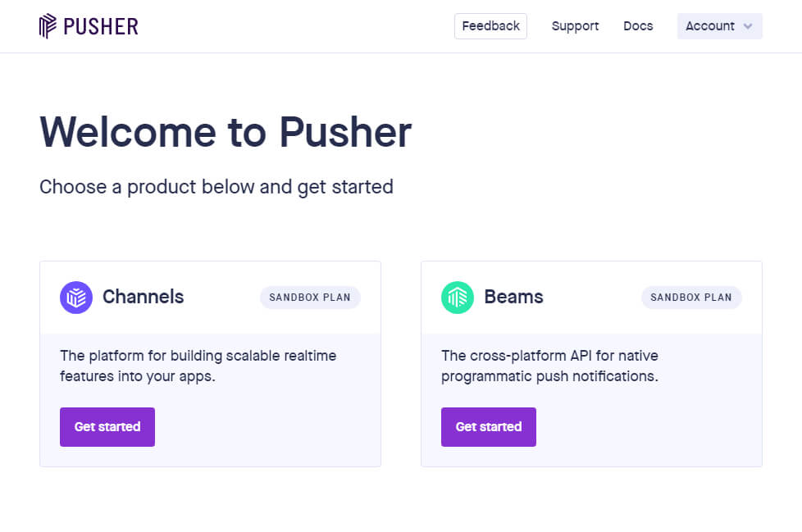
Task: Click the Welcome to Pusher heading
Action: point(226,132)
